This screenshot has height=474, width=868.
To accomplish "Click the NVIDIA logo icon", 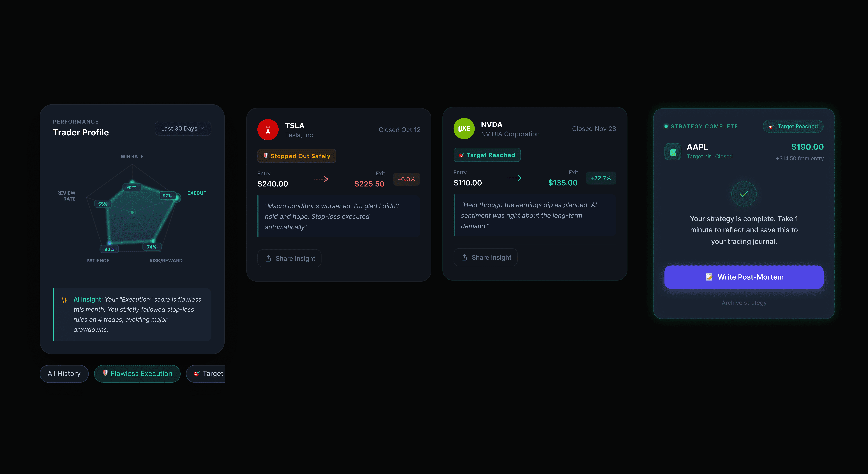I will [x=464, y=128].
